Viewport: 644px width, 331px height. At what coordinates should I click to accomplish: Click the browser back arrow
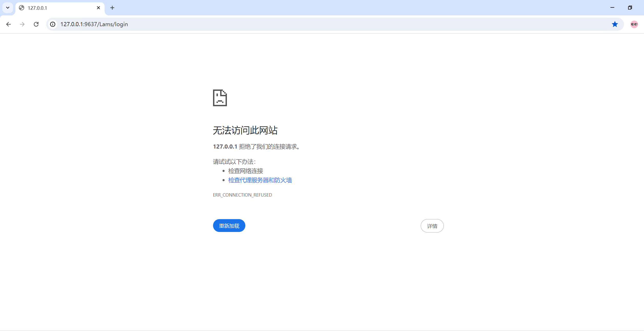click(x=8, y=24)
